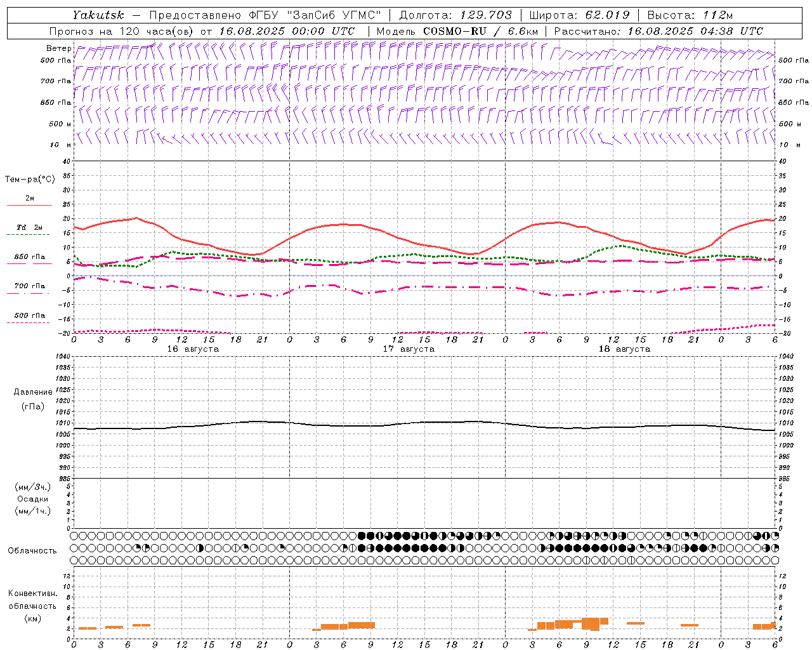812x650 pixels.
Task: Click the 'Осадки' precipitation label
Action: coord(33,499)
